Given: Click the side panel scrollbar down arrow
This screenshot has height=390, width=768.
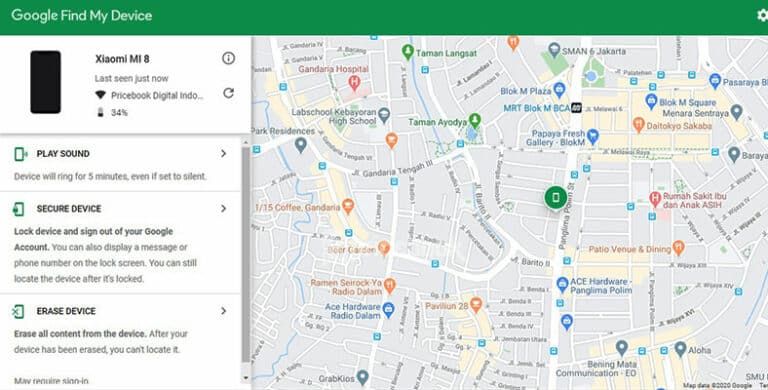Looking at the screenshot, I should pos(246,378).
